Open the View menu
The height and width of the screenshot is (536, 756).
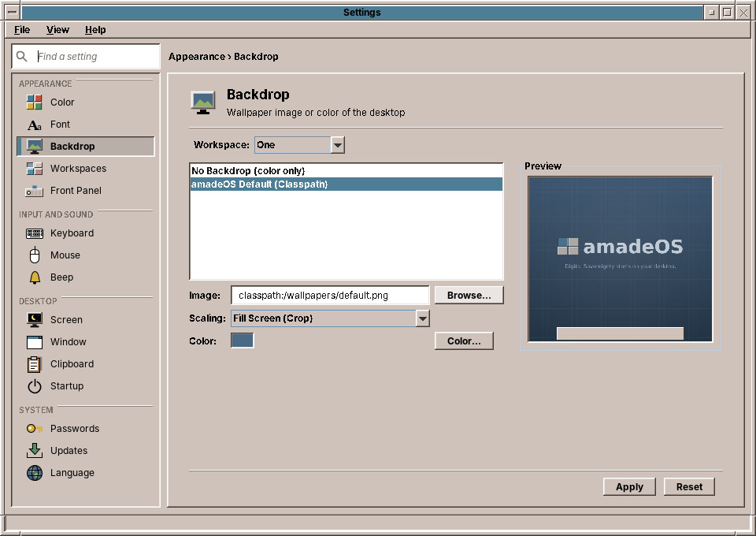[x=57, y=30]
